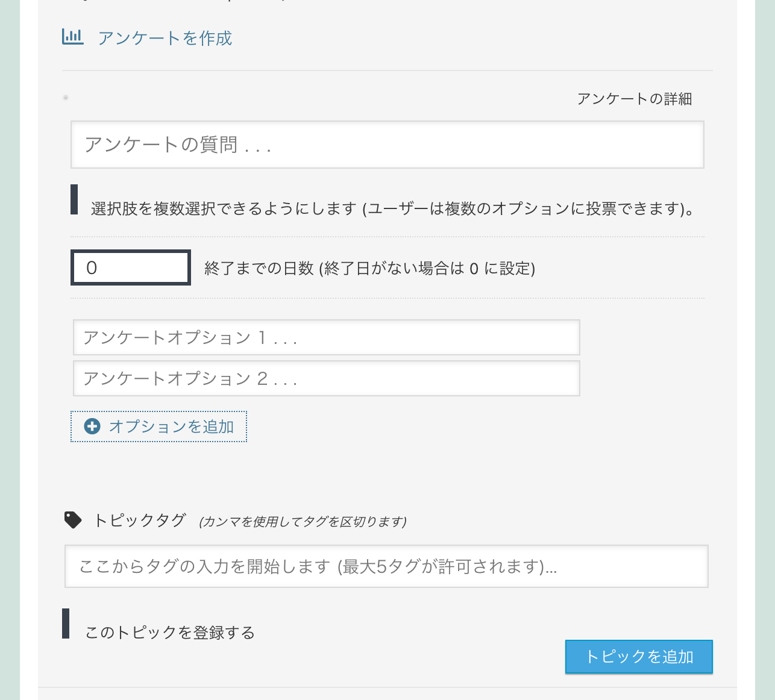Submit with the トピックを追加 button
Screen dimensions: 775x700
639,657
